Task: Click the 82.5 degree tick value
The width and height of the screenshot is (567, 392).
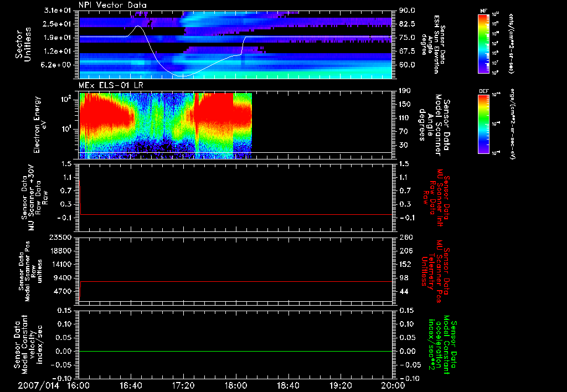Action: click(x=407, y=24)
